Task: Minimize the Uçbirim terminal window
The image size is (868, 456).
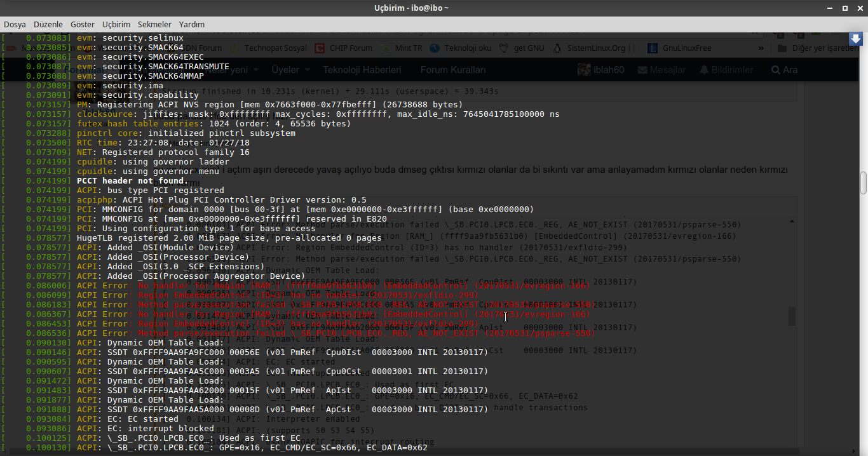Action: click(829, 8)
